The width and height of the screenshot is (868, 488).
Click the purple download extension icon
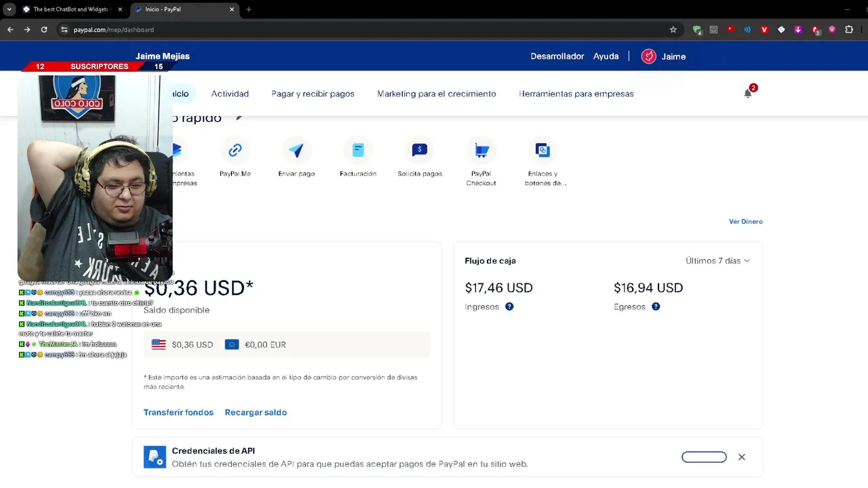(x=798, y=30)
